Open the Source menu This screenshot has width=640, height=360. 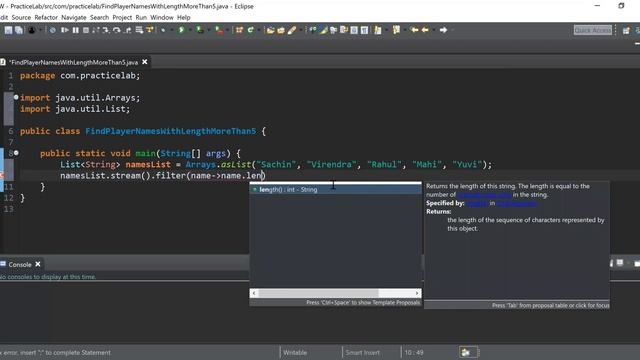point(21,18)
